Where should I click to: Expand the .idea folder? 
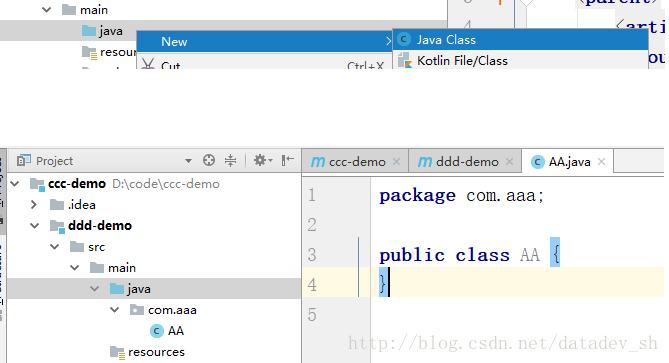click(x=34, y=205)
